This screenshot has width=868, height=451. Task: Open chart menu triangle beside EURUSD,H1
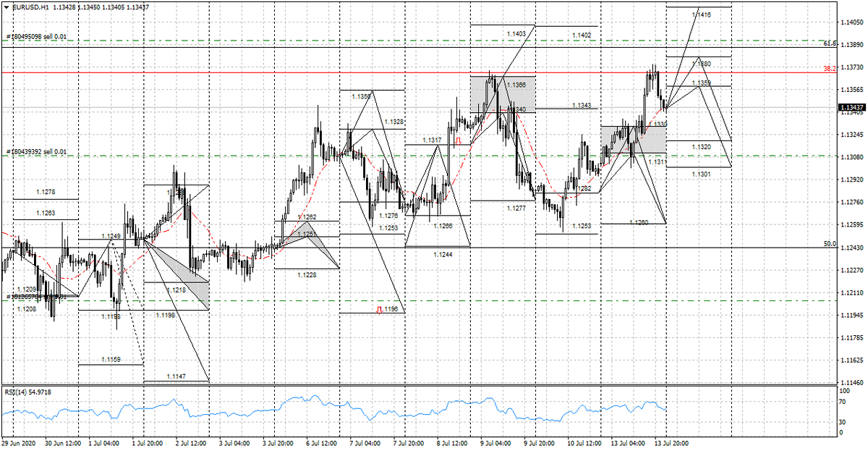[x=5, y=7]
